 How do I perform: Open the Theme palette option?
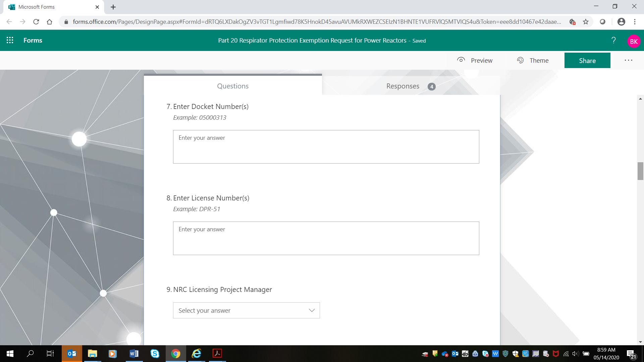pos(533,60)
